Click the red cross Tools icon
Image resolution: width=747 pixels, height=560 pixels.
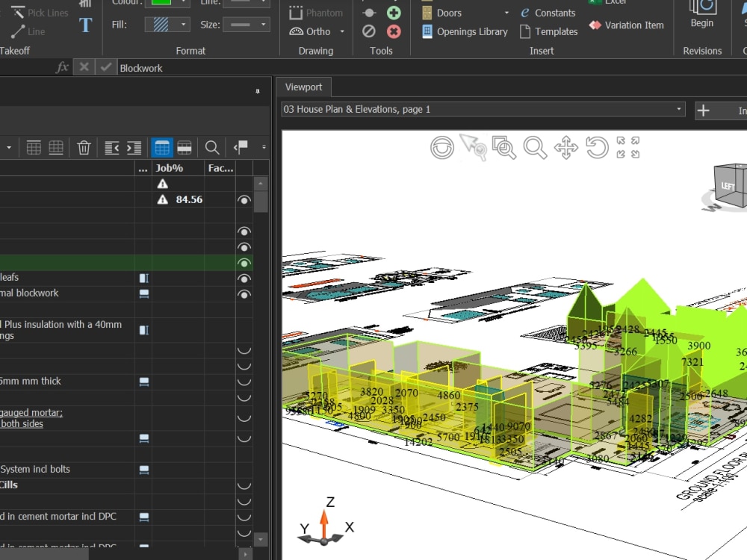tap(394, 31)
